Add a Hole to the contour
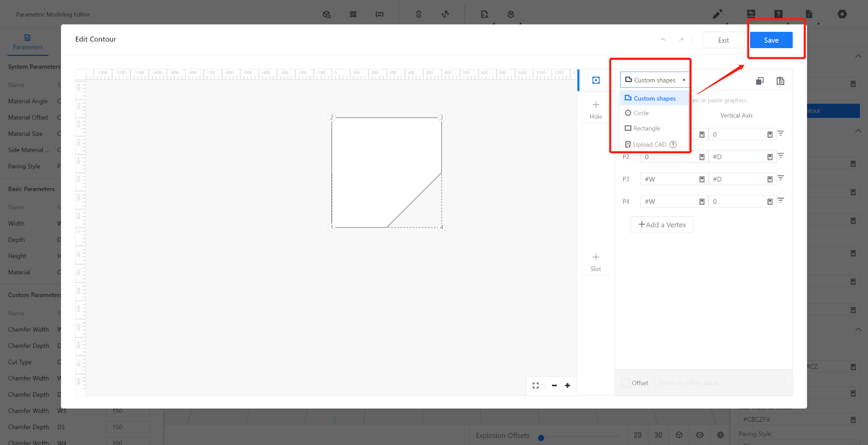 coord(596,109)
